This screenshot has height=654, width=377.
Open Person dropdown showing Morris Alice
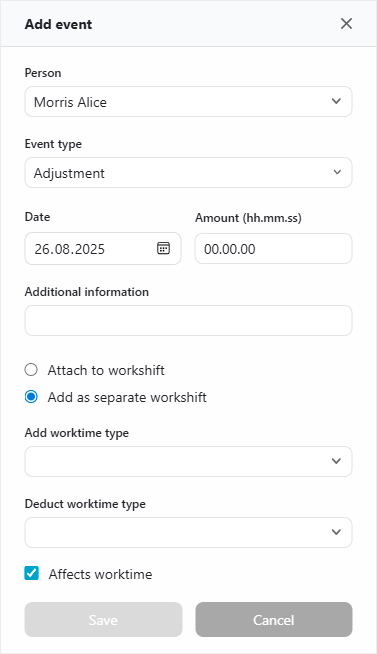point(188,101)
